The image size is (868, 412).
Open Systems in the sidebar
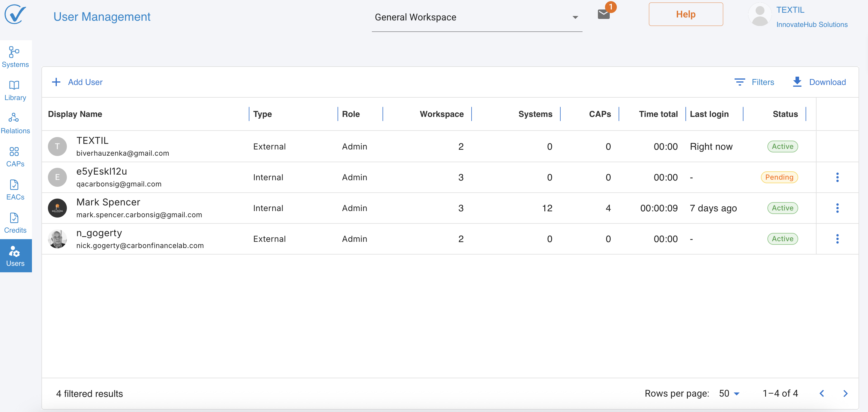15,57
